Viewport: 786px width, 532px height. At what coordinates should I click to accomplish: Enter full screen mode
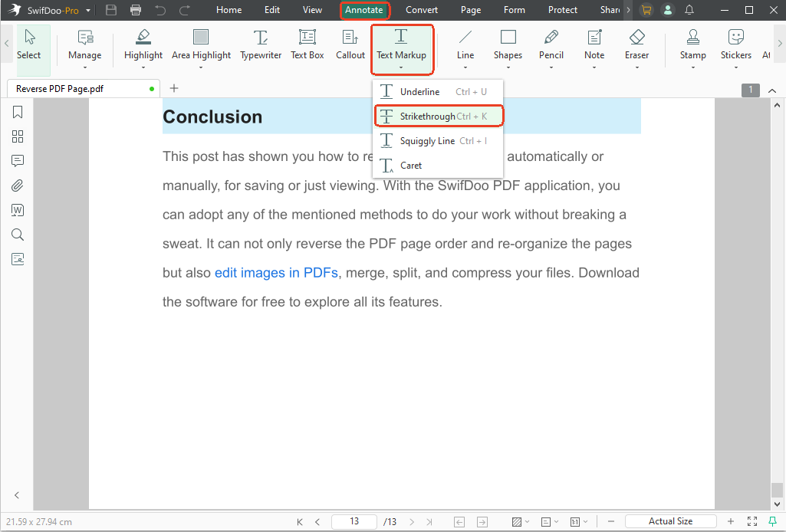[752, 521]
